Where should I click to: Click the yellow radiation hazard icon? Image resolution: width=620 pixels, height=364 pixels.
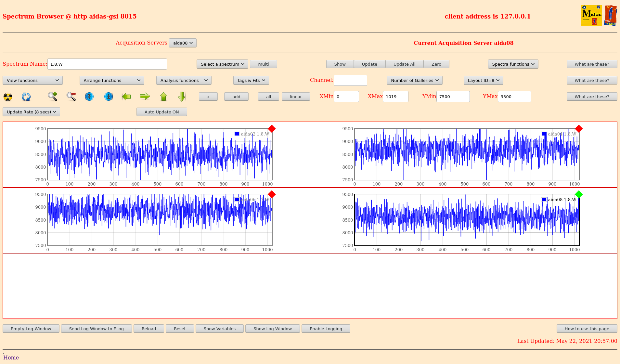coord(8,97)
